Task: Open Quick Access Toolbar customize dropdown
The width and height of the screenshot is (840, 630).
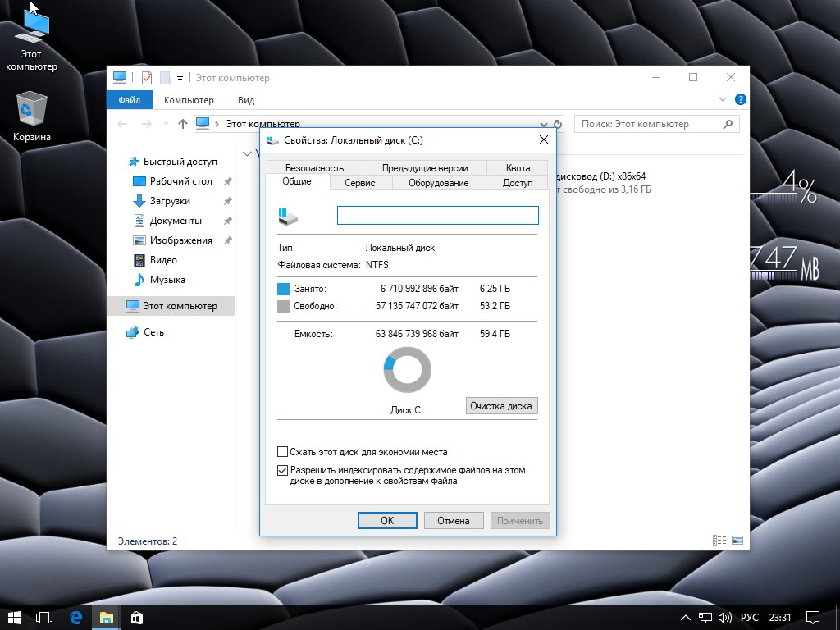Action: (180, 79)
